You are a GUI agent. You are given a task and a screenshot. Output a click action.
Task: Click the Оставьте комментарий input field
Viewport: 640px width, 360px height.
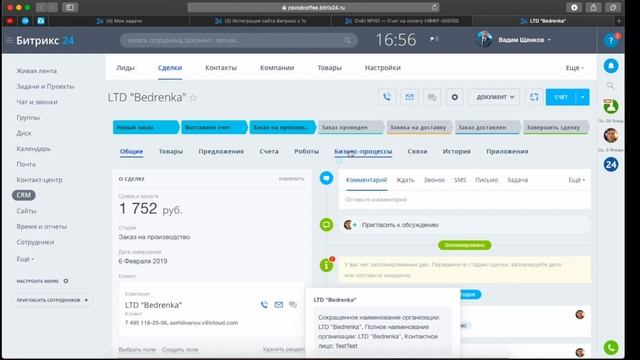pyautogui.click(x=464, y=200)
